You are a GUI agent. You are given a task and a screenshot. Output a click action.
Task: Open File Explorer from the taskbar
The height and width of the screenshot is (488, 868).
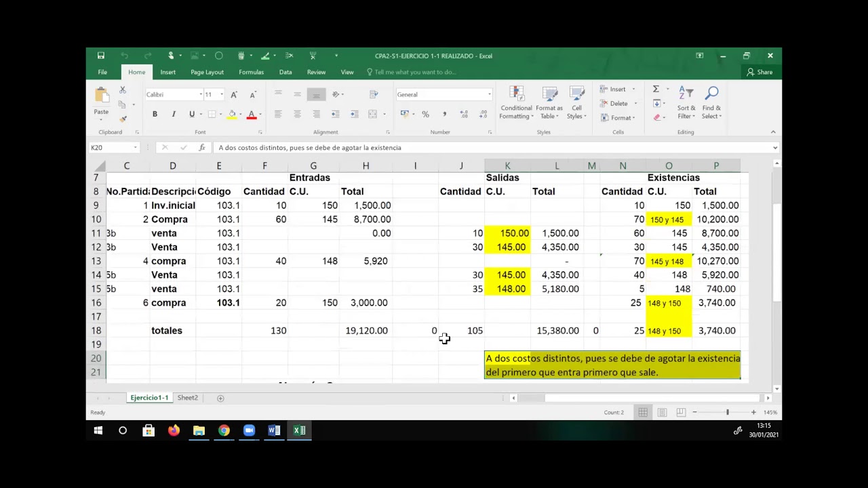pos(199,430)
